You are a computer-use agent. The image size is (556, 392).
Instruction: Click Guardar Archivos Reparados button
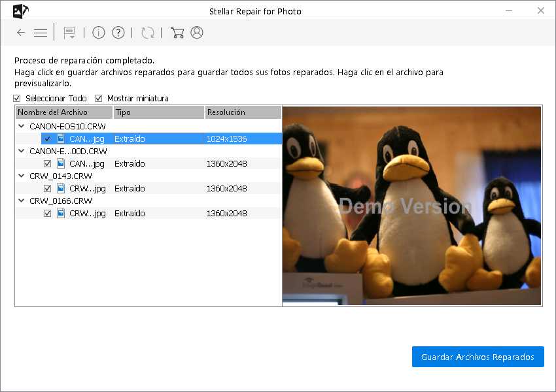[x=478, y=357]
